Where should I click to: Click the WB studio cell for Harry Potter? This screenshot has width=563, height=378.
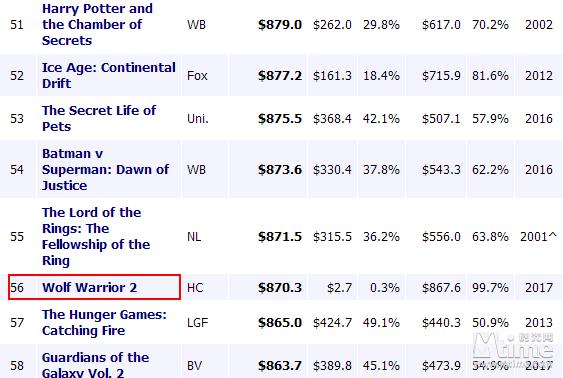pyautogui.click(x=196, y=25)
